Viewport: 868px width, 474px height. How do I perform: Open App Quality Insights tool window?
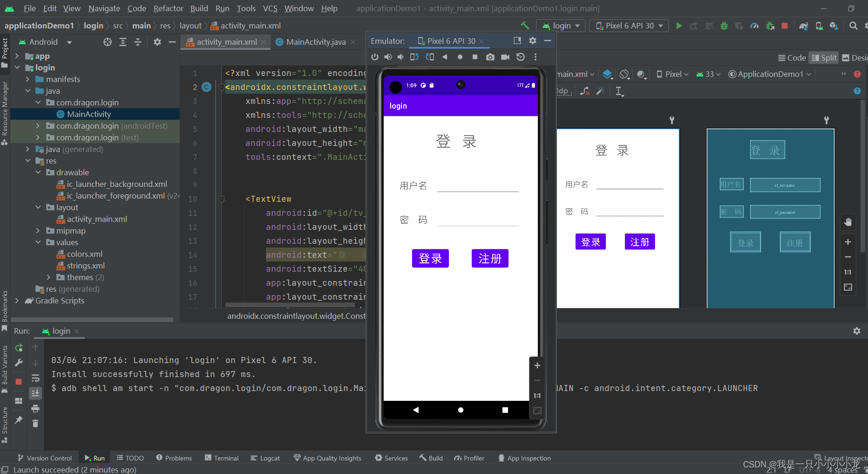click(327, 458)
